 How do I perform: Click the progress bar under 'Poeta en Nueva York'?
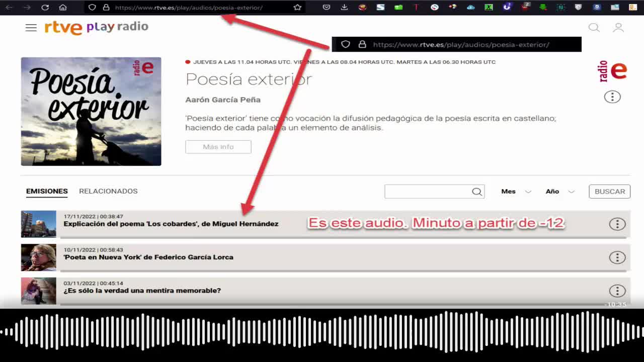coord(343,270)
